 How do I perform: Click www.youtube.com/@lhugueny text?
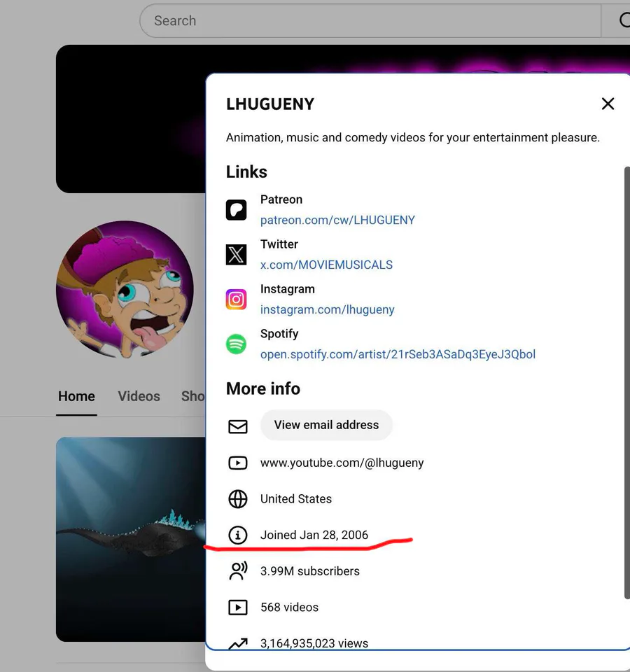point(342,463)
